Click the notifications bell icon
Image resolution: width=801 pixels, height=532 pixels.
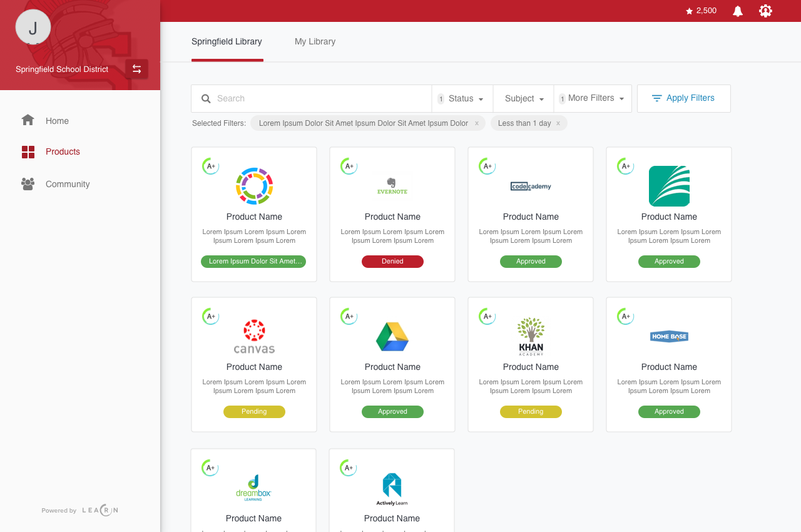point(738,11)
